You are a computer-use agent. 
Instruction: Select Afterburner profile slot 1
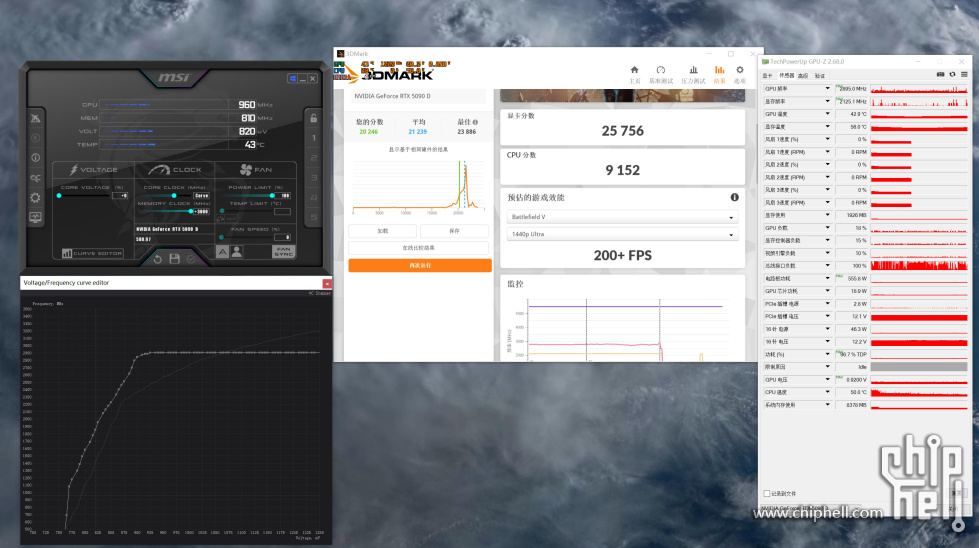pyautogui.click(x=313, y=138)
